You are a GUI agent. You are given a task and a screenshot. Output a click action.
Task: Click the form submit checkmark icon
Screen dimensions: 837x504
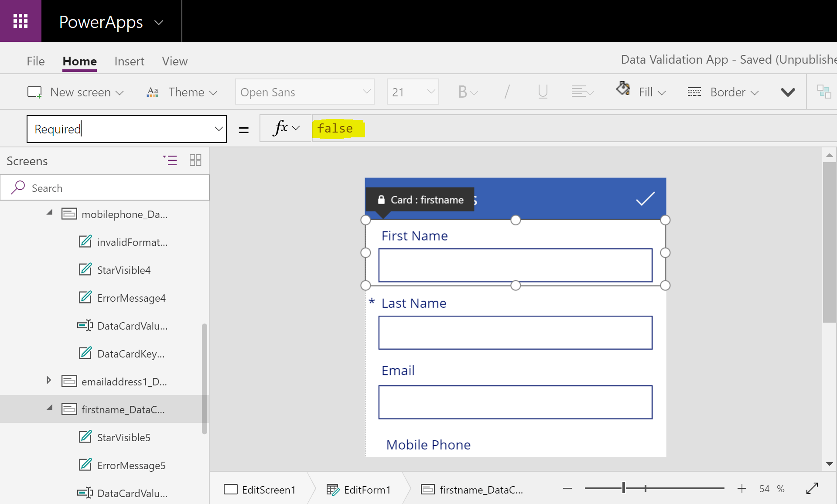click(x=645, y=199)
